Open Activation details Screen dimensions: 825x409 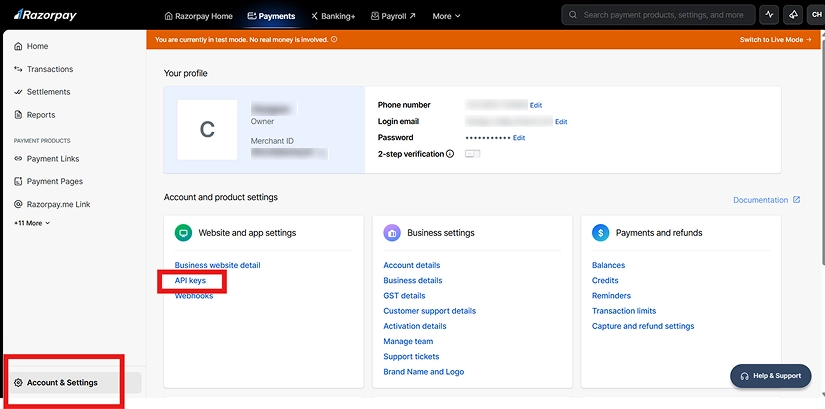click(415, 326)
